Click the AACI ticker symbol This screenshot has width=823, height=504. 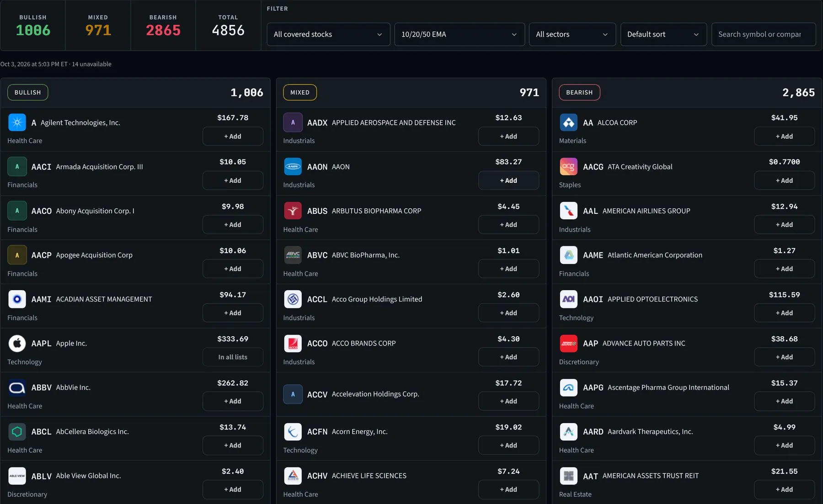[41, 167]
